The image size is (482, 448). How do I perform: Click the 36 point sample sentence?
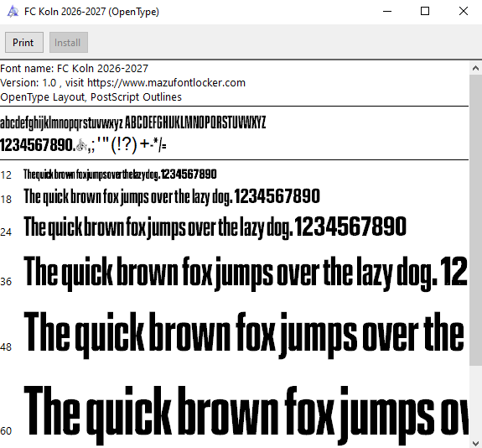click(x=246, y=273)
